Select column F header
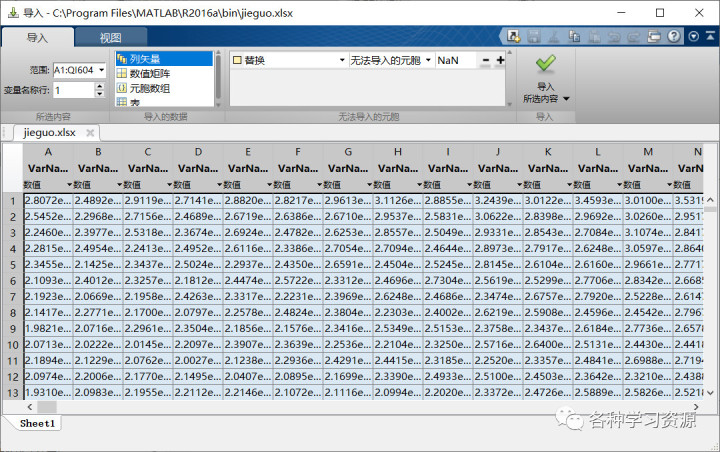This screenshot has height=452, width=720. pos(298,152)
